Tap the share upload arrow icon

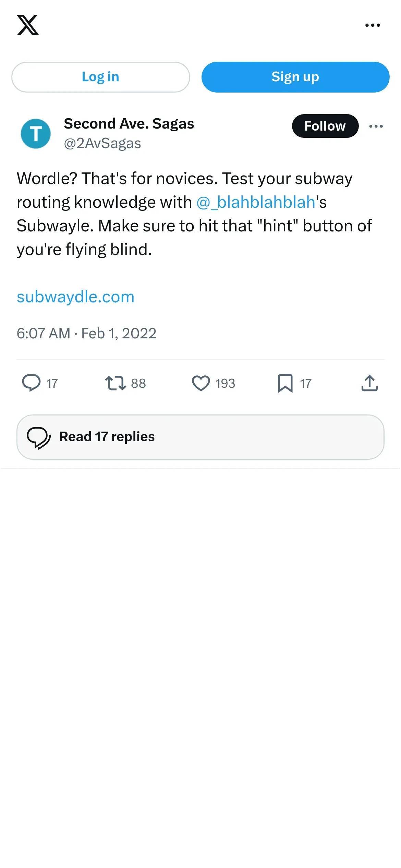pos(369,383)
